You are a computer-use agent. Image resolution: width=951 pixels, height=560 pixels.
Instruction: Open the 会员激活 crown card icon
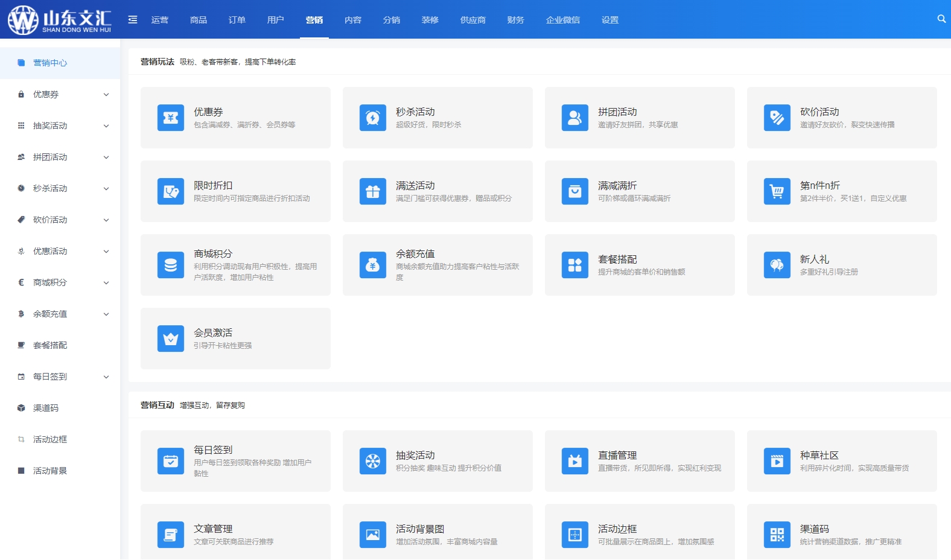pyautogui.click(x=171, y=339)
